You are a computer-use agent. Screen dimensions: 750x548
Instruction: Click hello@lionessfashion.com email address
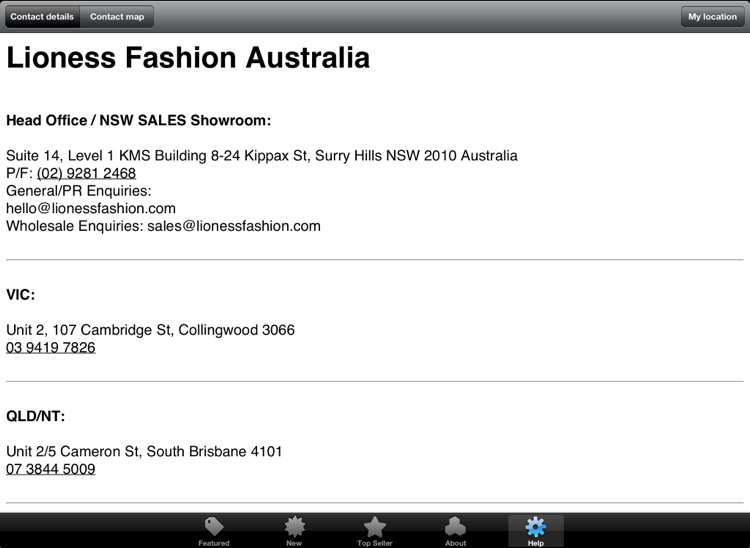pyautogui.click(x=91, y=208)
